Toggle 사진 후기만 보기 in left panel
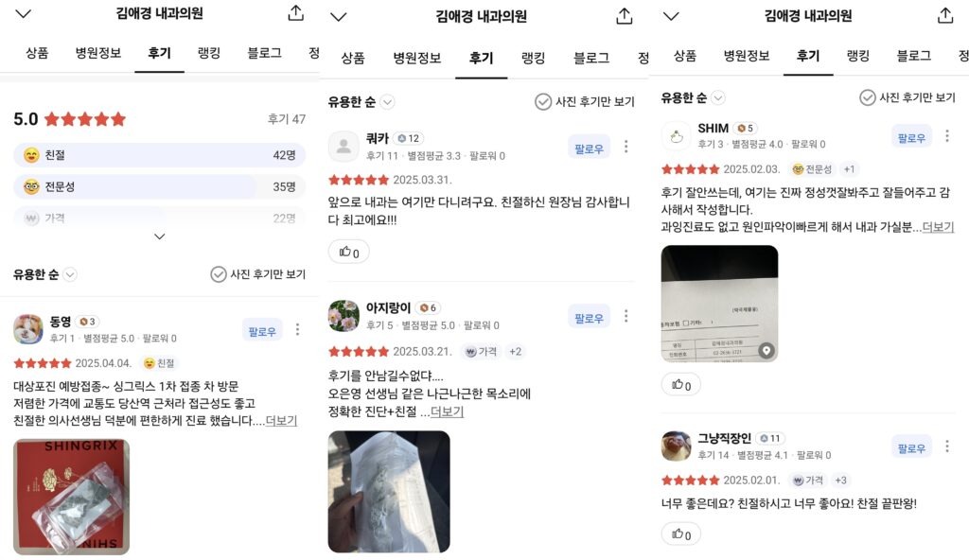Image resolution: width=969 pixels, height=560 pixels. tap(257, 273)
